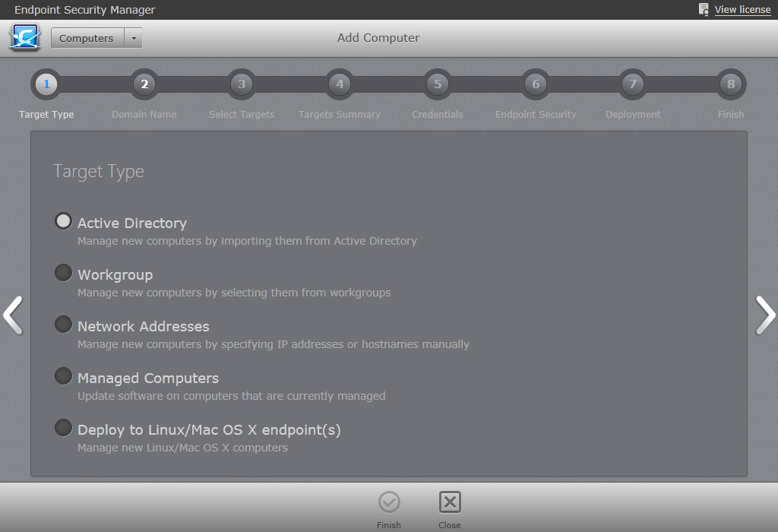The height and width of the screenshot is (532, 778).
Task: Select the Credentials step label
Action: tap(437, 115)
